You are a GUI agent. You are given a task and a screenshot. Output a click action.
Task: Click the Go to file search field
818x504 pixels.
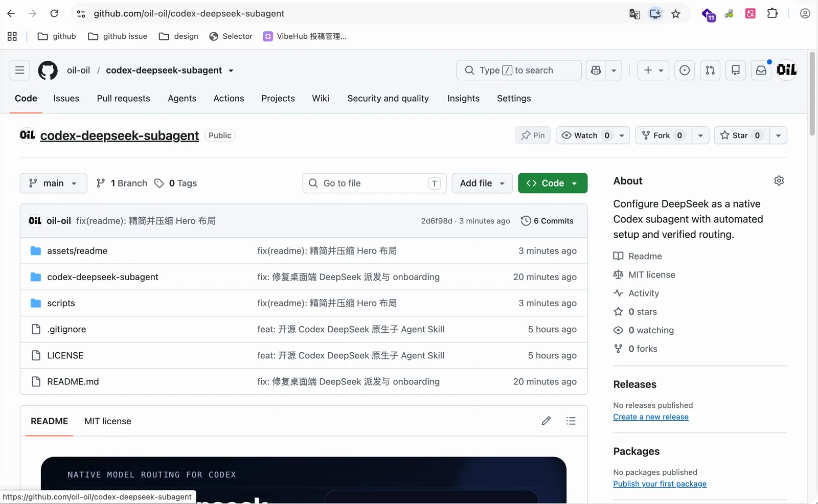click(374, 183)
